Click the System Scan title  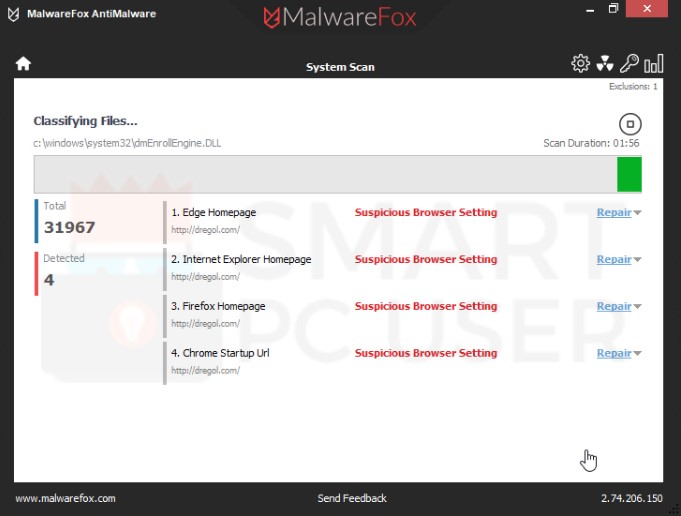point(340,67)
